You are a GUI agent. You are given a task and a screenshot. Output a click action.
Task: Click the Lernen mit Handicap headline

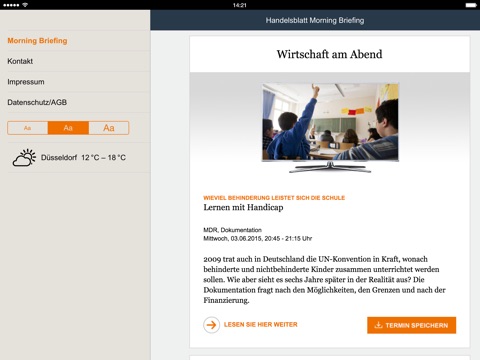243,207
